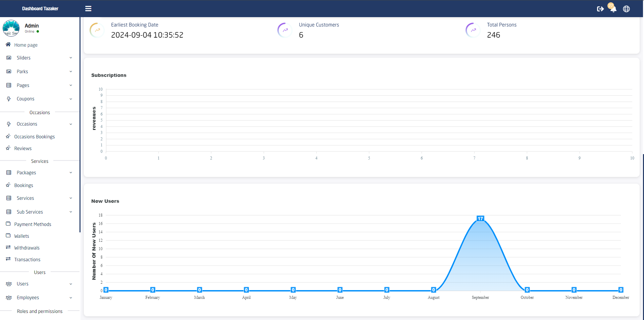The height and width of the screenshot is (320, 644).
Task: Open Occasions Bookings page
Action: click(x=35, y=137)
